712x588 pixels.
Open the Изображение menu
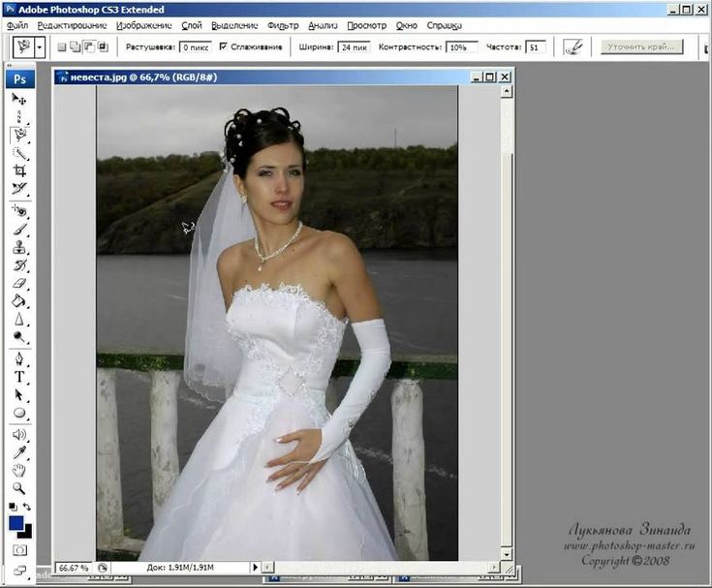tap(144, 25)
